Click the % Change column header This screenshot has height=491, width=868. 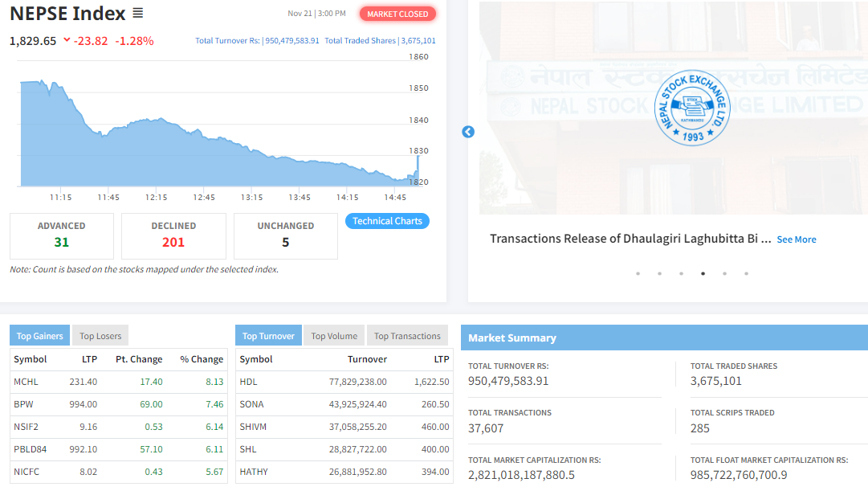click(202, 359)
